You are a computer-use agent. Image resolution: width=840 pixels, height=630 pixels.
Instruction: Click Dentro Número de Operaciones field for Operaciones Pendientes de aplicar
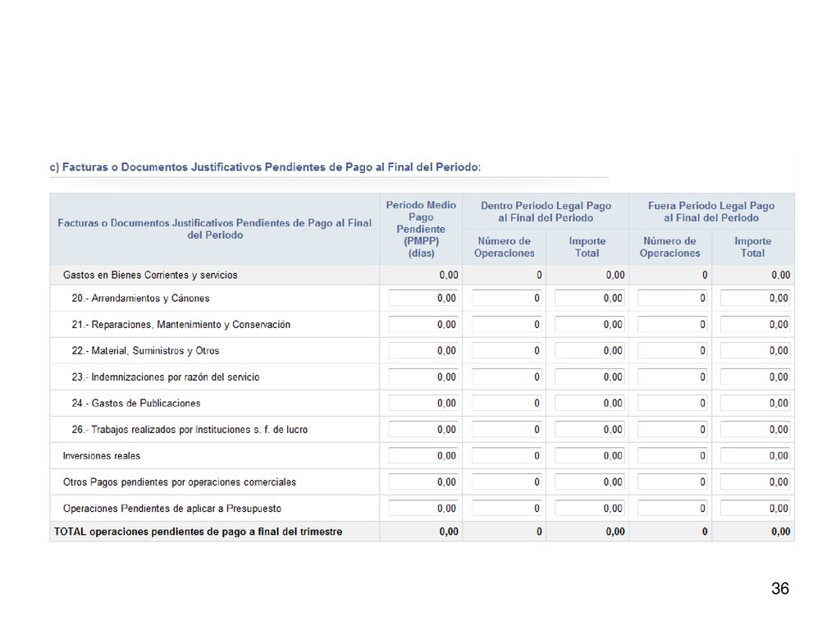pos(507,508)
